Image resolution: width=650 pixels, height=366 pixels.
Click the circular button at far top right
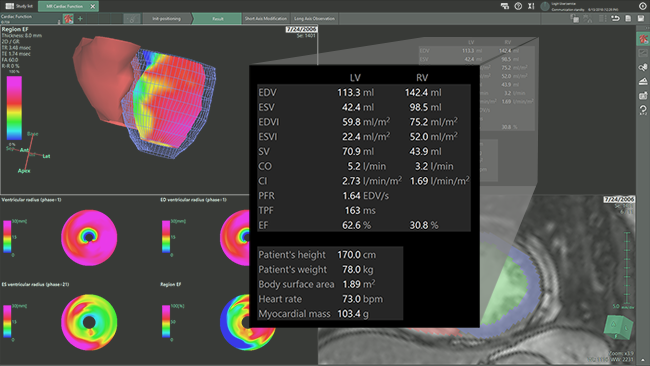643,6
